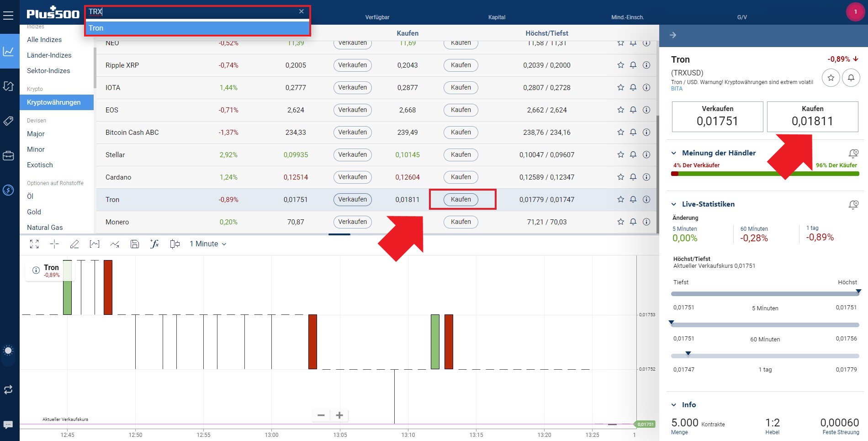
Task: Click the switch account mode arrows icon
Action: 8,389
